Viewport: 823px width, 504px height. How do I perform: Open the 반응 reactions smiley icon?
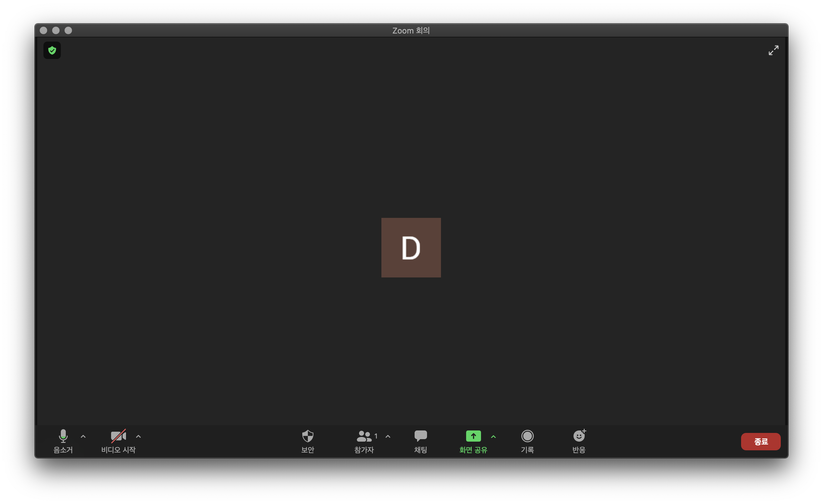579,436
